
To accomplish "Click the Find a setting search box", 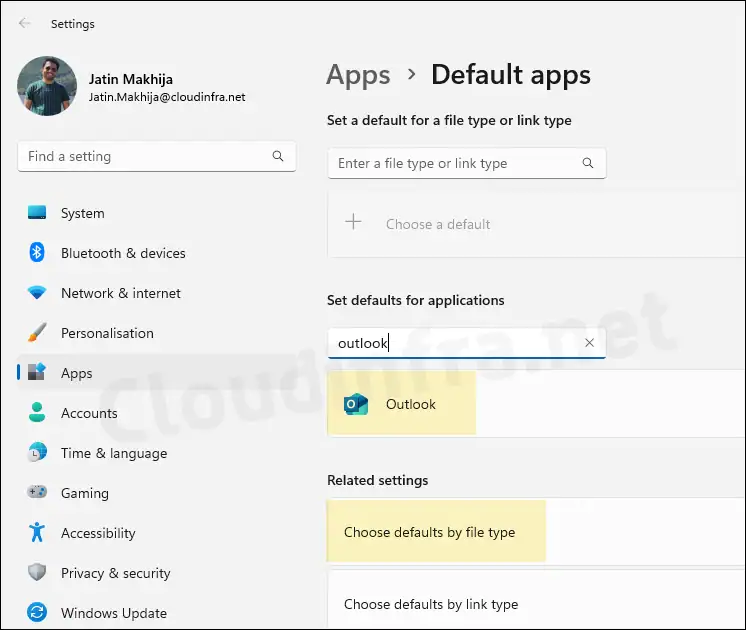I will point(157,156).
